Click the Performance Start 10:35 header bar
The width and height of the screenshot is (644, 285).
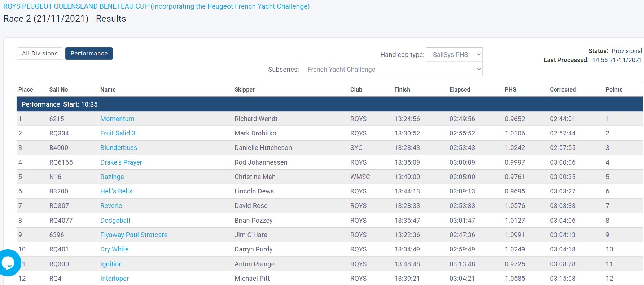coord(329,104)
